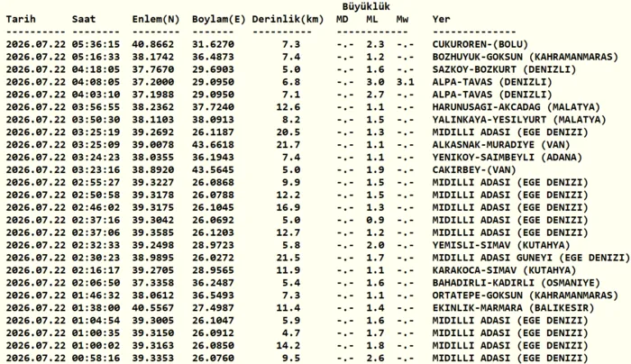Click the ML column header
The image size is (631, 364).
[372, 19]
